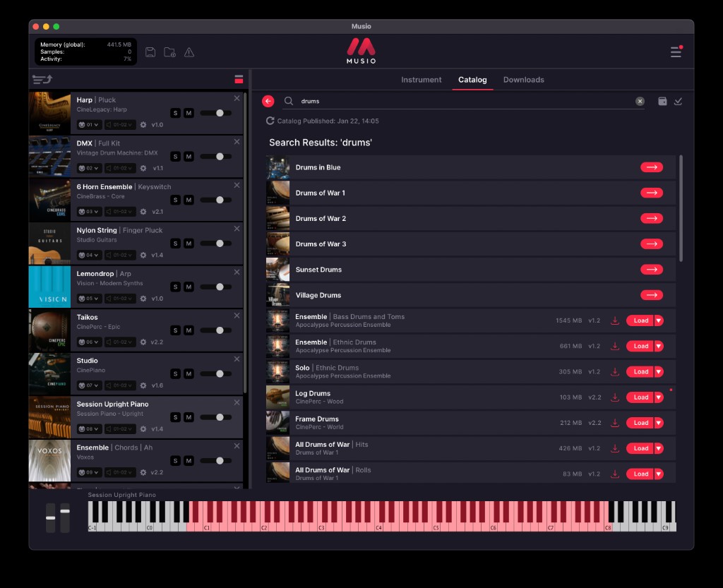Screen dimensions: 723x588
Task: Switch to the Downloads tab
Action: point(524,80)
